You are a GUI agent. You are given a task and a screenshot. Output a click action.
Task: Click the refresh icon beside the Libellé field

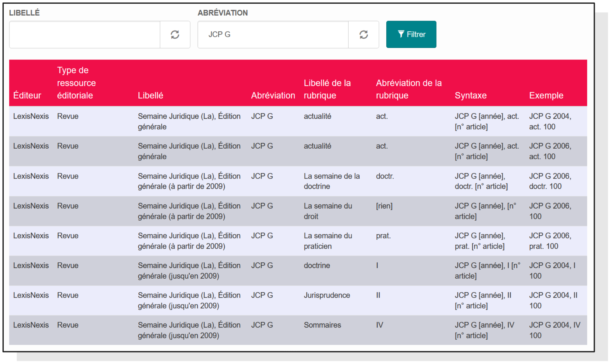tap(174, 34)
